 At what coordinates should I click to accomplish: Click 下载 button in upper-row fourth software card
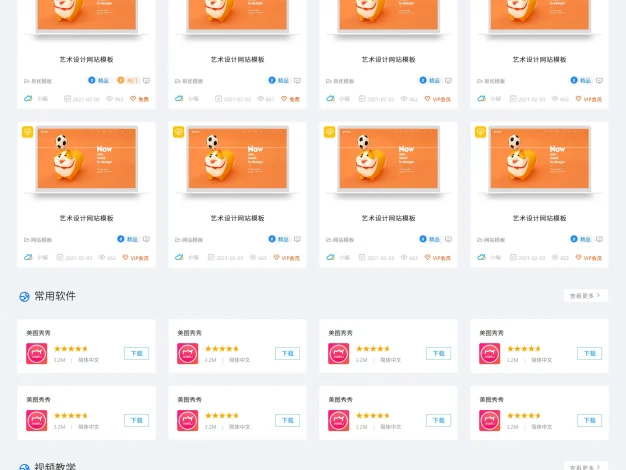click(x=589, y=353)
